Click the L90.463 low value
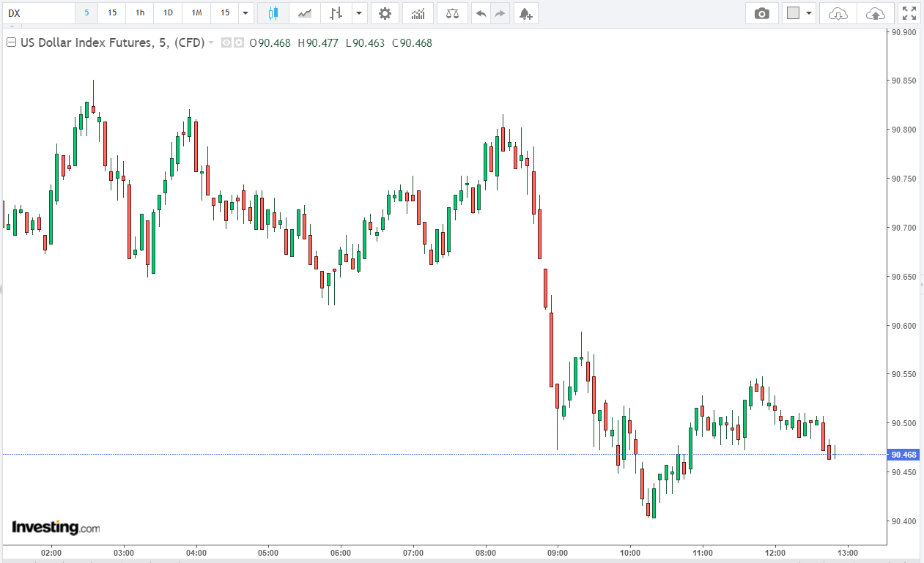The width and height of the screenshot is (924, 563). coord(365,42)
